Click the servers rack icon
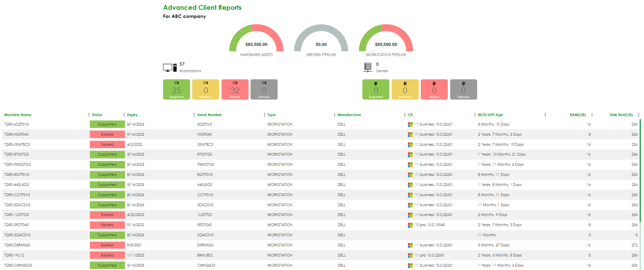 368,67
